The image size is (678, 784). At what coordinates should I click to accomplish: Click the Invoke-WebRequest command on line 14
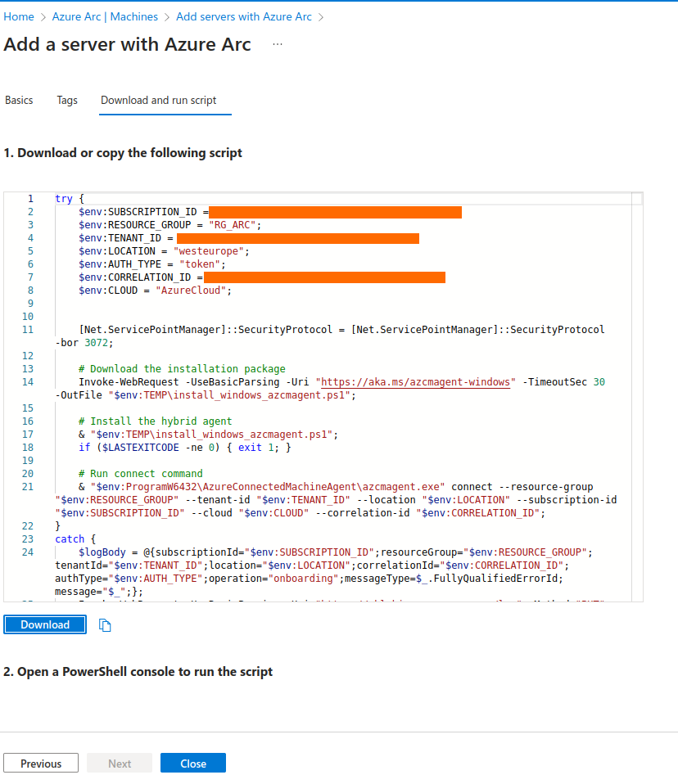point(129,382)
